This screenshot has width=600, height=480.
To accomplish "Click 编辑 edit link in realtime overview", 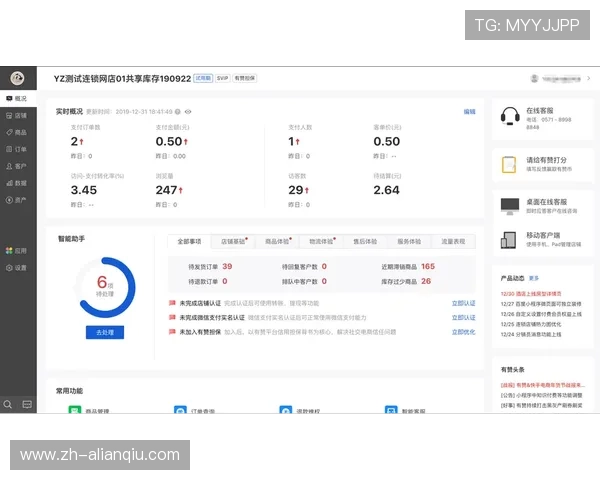I will [470, 112].
